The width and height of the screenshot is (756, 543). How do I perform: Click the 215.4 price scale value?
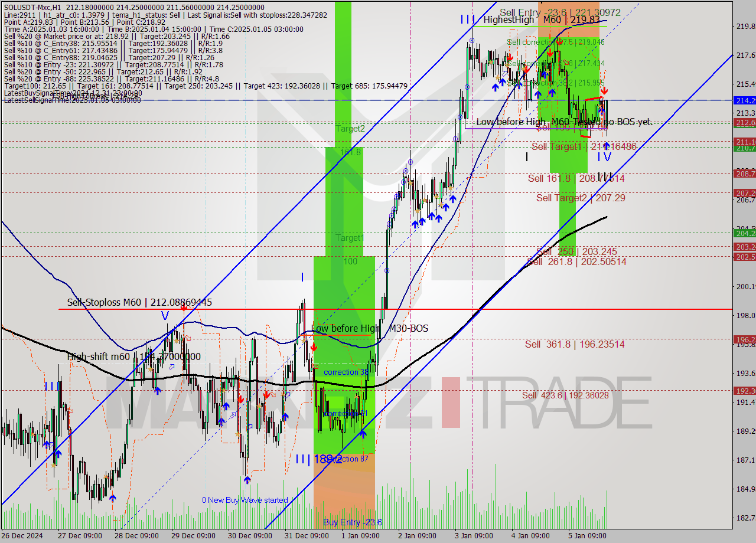click(x=745, y=84)
